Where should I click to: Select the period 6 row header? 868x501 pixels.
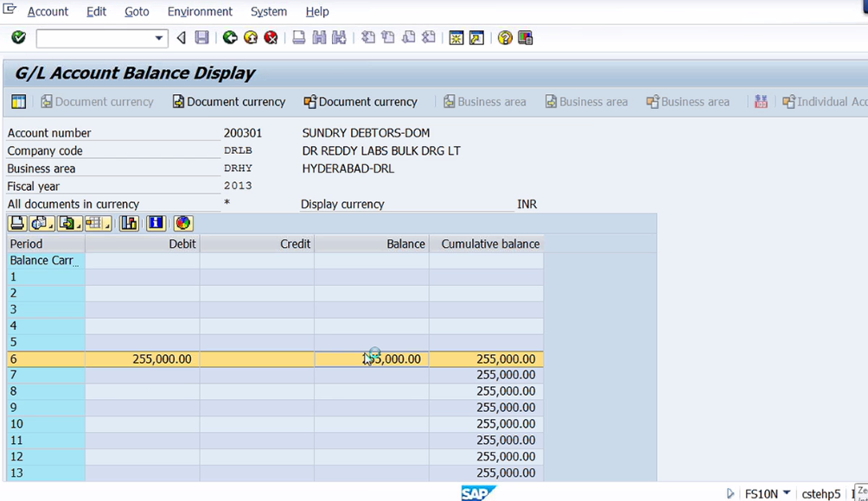click(46, 358)
